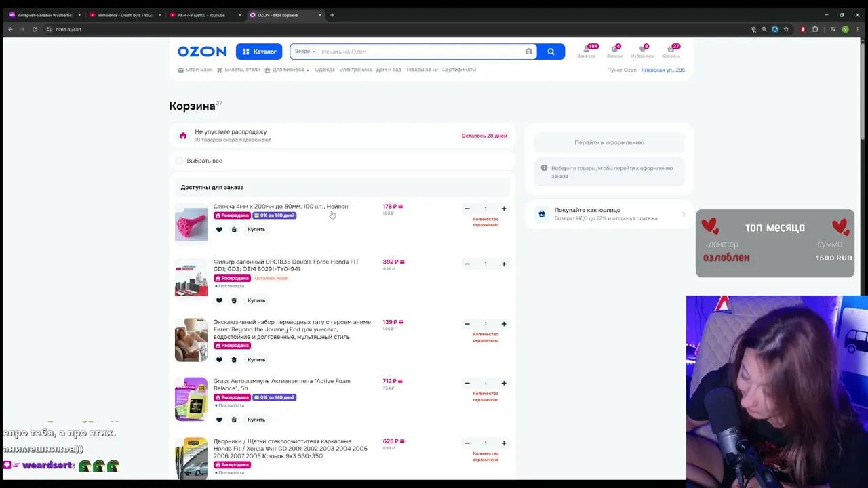Open the Ванесса profile icon
This screenshot has height=488, width=868.
pos(587,51)
